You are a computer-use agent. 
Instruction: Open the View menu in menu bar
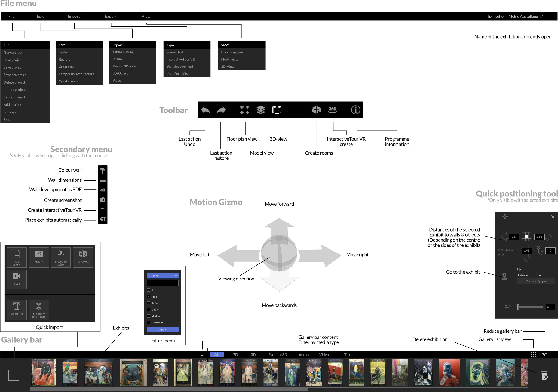click(x=146, y=16)
